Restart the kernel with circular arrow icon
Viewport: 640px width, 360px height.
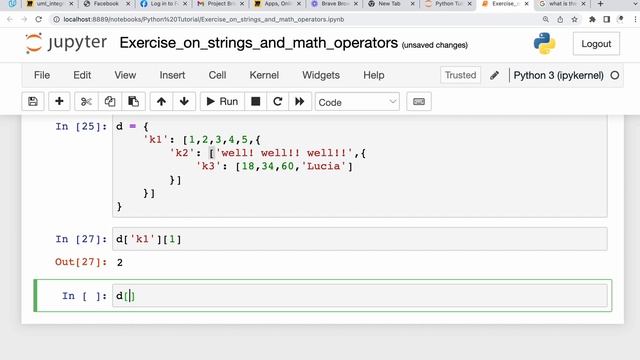click(278, 102)
